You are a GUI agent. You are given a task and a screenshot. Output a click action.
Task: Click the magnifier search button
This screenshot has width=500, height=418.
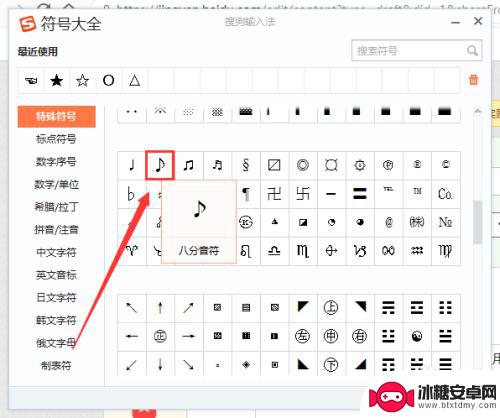tap(472, 51)
